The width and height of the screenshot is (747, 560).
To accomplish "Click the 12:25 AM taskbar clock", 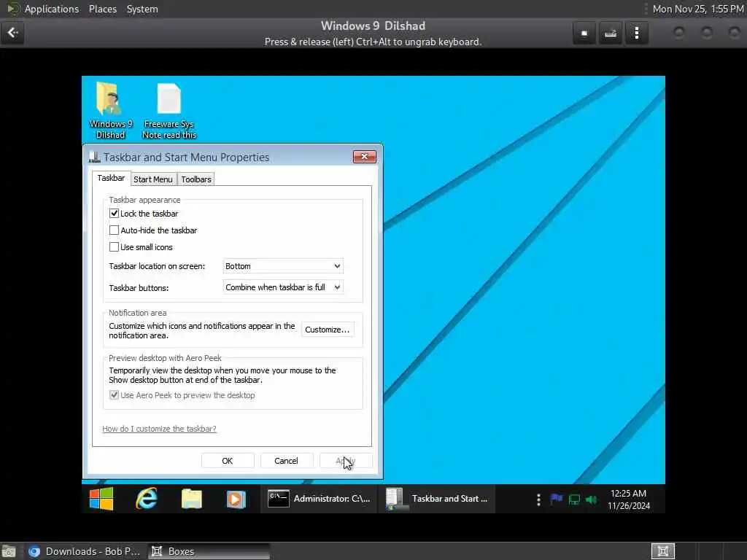I will [x=628, y=499].
